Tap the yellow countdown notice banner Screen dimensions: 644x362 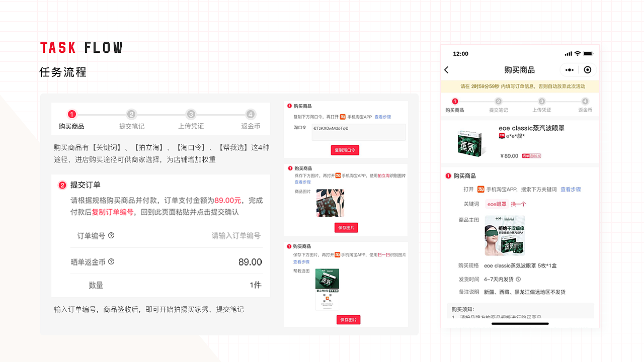[x=520, y=86]
